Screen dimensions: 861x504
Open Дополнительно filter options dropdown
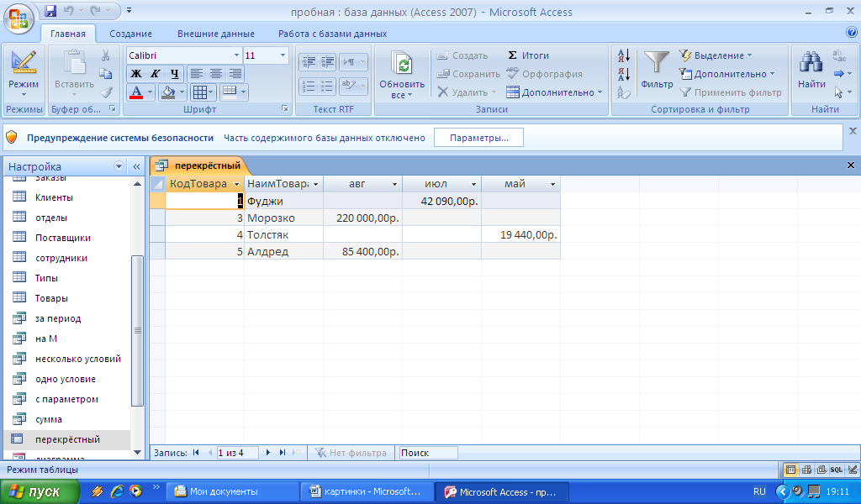(x=727, y=73)
